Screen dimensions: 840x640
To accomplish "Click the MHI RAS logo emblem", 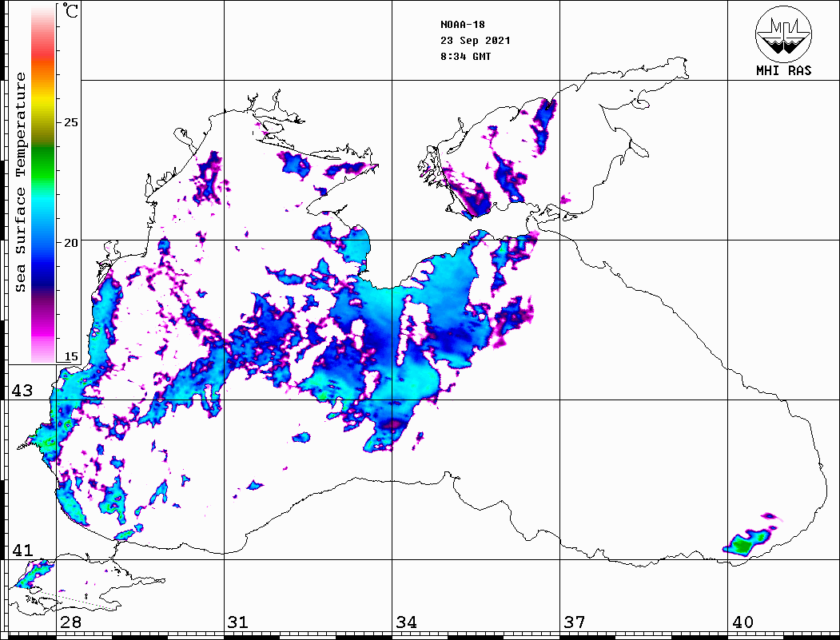I will pyautogui.click(x=783, y=34).
